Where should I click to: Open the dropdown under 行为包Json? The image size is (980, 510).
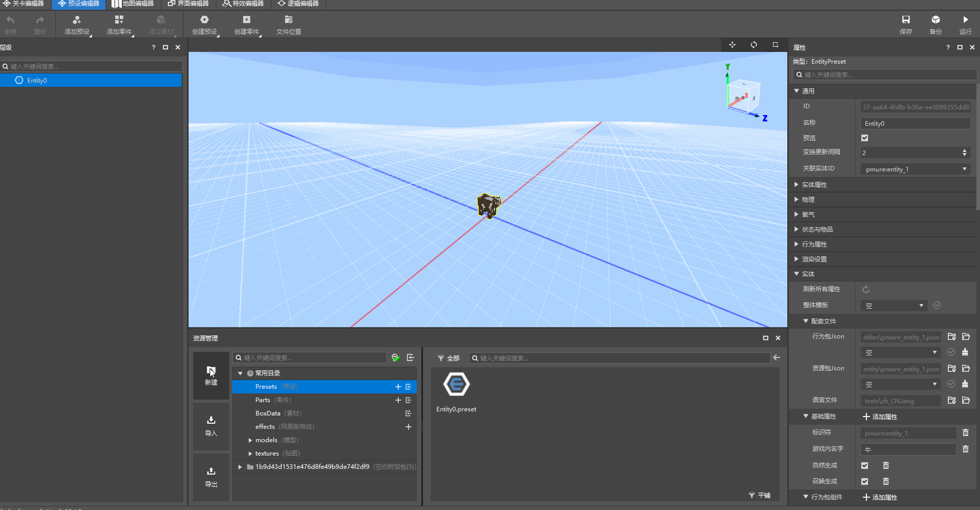click(x=901, y=352)
